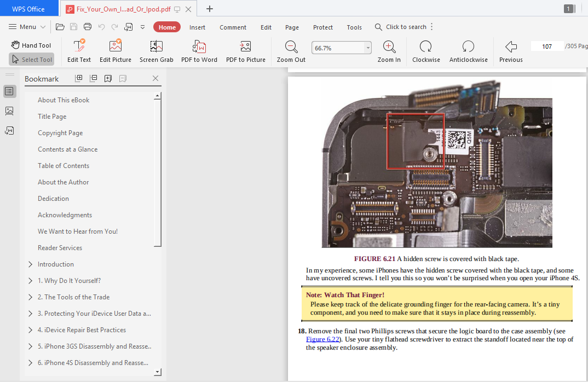
Task: Open 'About This eBook' bookmark
Action: 64,100
